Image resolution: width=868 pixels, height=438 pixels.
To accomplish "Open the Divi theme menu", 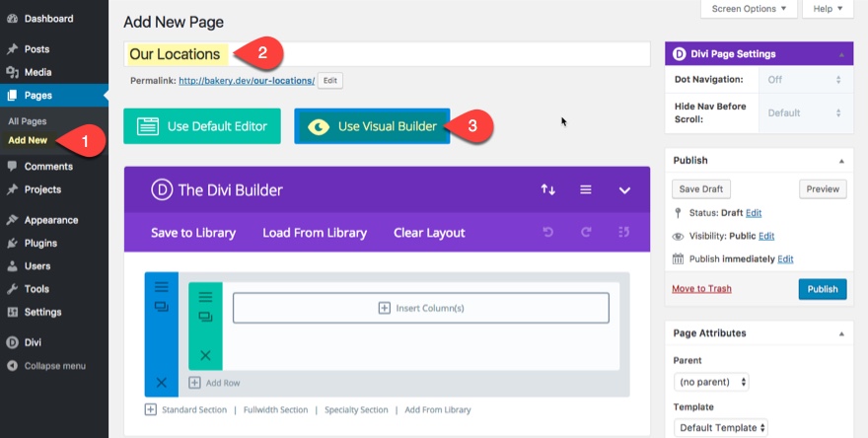I will click(x=33, y=342).
